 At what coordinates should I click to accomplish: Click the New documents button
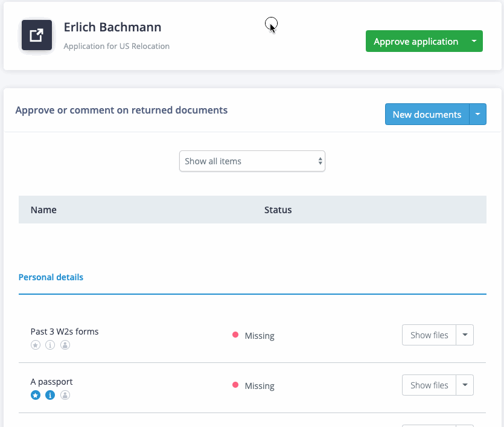[427, 114]
